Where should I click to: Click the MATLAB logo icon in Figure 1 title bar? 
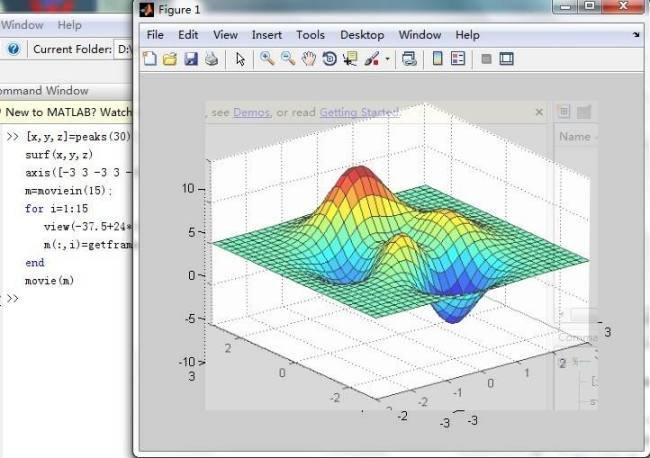[146, 10]
